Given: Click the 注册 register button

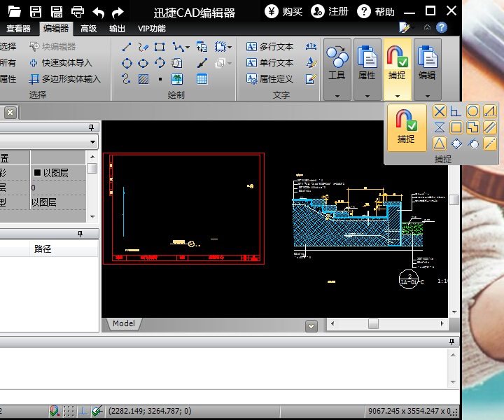Looking at the screenshot, I should tap(330, 12).
